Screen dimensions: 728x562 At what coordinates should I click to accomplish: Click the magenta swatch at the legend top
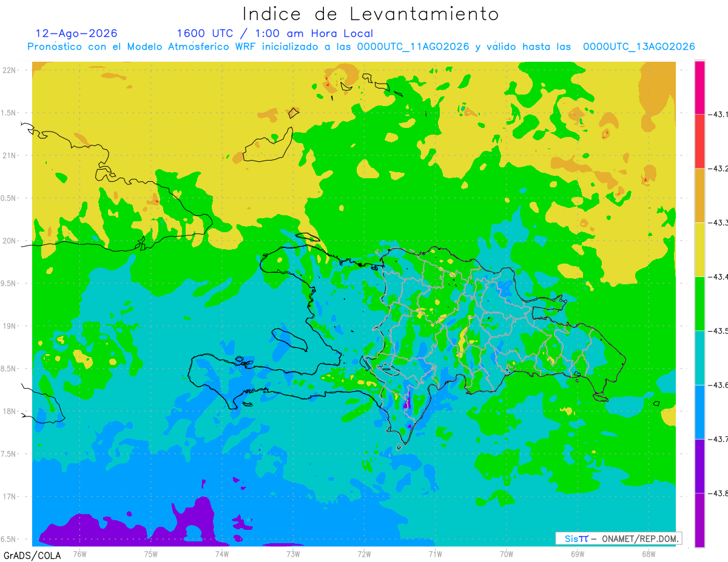[x=699, y=87]
